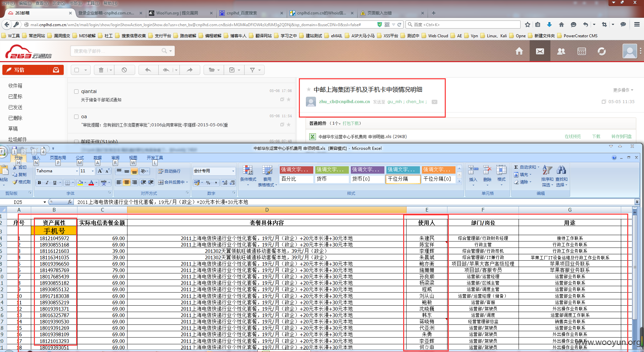Open the Tahoma font name dropdown
The image size is (644, 352).
click(77, 171)
